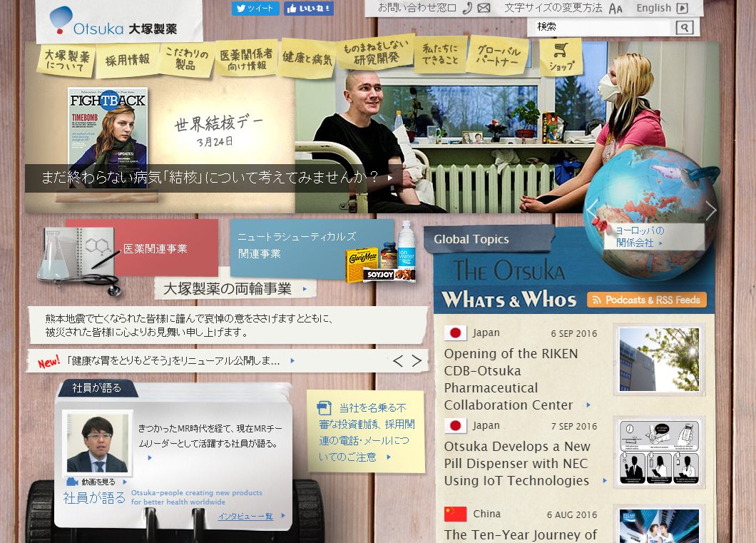Screen dimensions: 756x543
Task: Open the pill dispenser diagram thumbnail
Action: coord(659,452)
